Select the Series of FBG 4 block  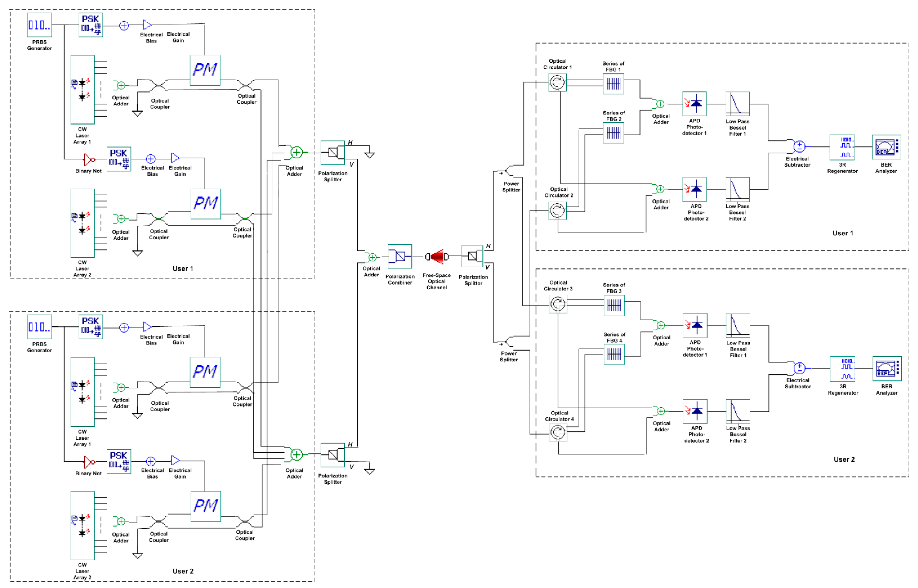pos(614,355)
